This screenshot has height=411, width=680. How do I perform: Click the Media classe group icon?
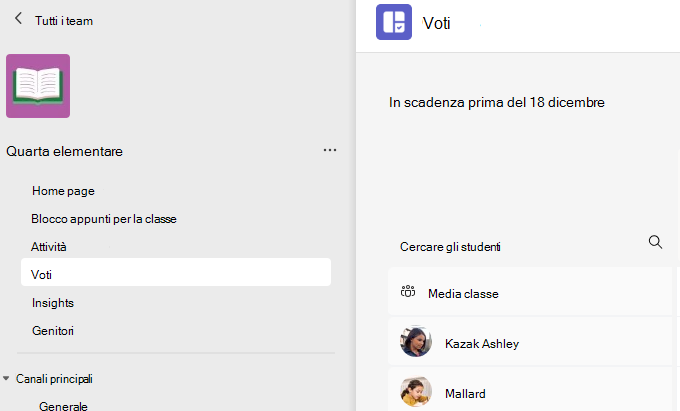pyautogui.click(x=408, y=292)
